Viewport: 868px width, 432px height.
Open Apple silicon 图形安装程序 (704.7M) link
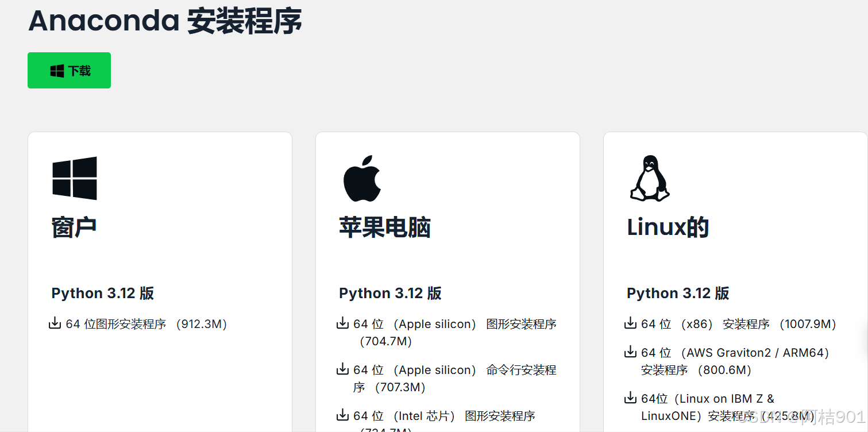pyautogui.click(x=455, y=333)
